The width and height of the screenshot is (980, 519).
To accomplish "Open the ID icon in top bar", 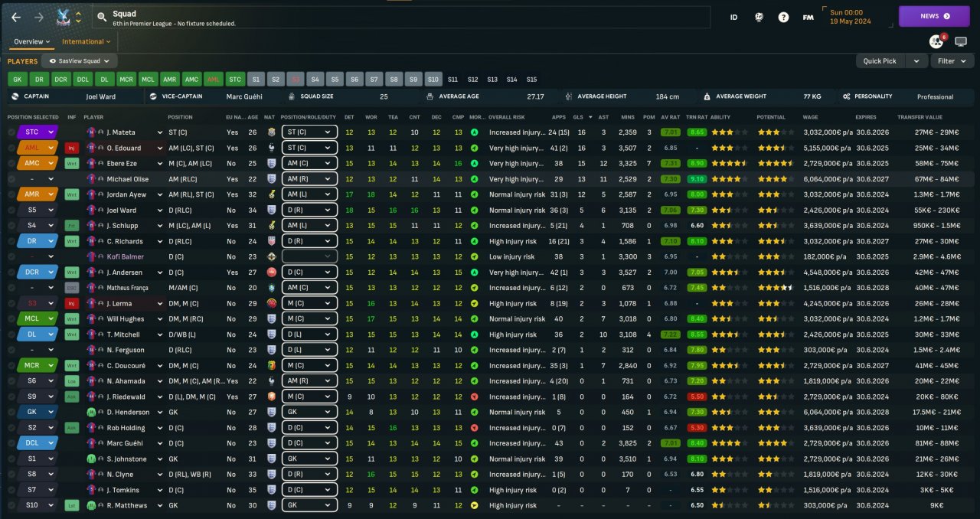I will click(x=733, y=17).
